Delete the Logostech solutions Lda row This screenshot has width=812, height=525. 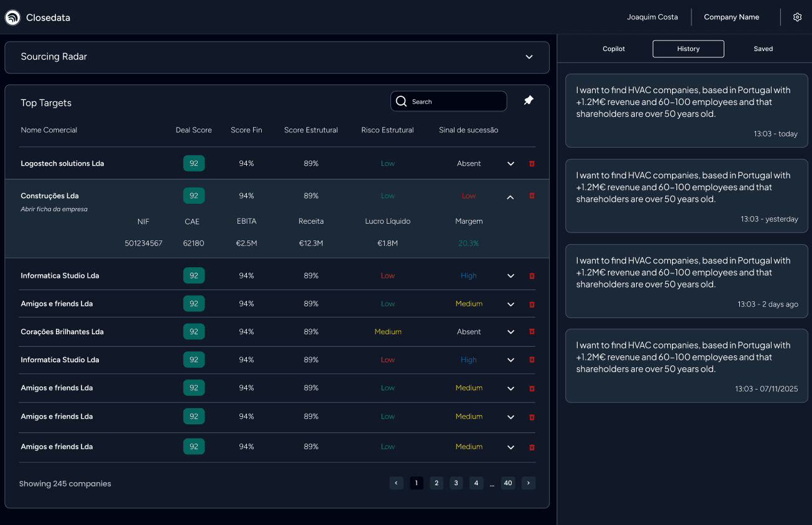532,163
